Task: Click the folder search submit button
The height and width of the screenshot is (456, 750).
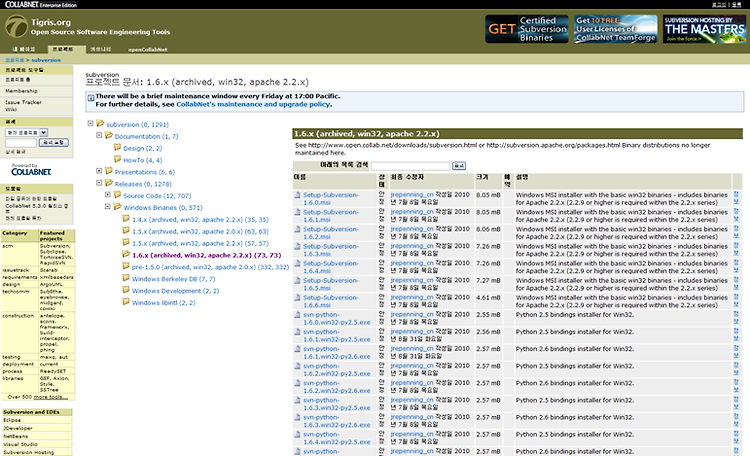Action: click(x=459, y=166)
